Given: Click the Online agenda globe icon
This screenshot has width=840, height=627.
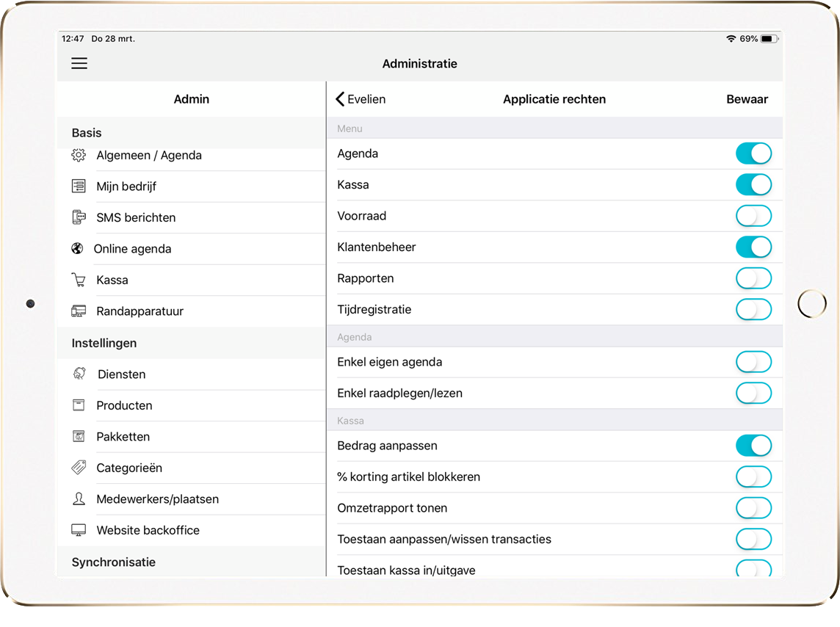Looking at the screenshot, I should (78, 248).
